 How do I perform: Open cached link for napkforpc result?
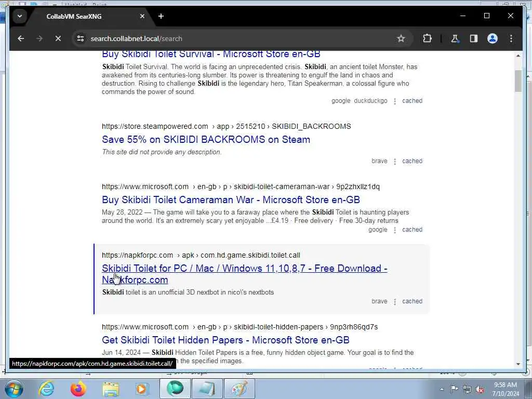coord(412,301)
